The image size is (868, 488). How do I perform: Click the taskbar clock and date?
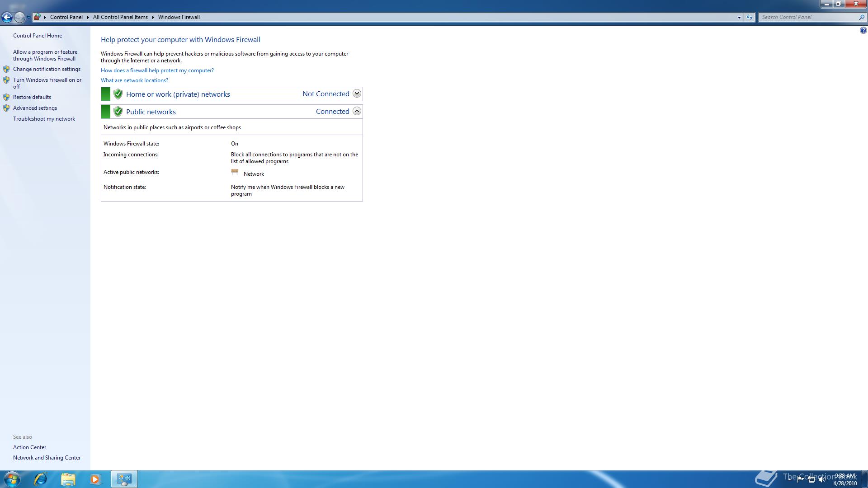click(x=845, y=479)
